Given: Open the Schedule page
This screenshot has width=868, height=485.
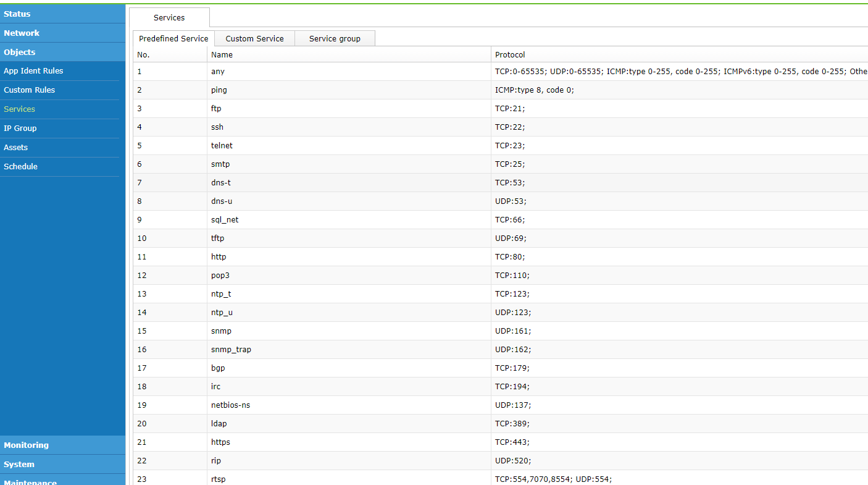Looking at the screenshot, I should [x=20, y=166].
